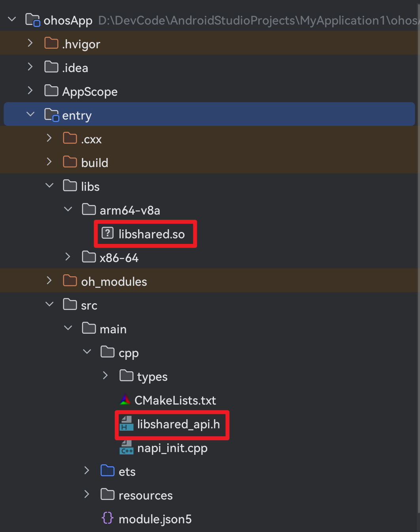Select the entry module name
The height and width of the screenshot is (532, 420).
tap(77, 115)
